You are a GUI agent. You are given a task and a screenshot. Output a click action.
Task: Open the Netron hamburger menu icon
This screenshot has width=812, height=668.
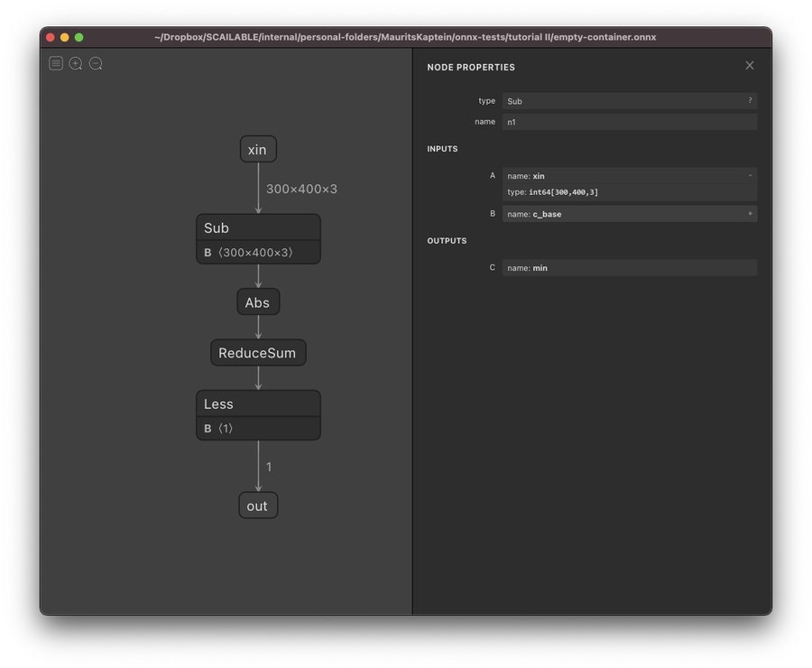coord(56,63)
